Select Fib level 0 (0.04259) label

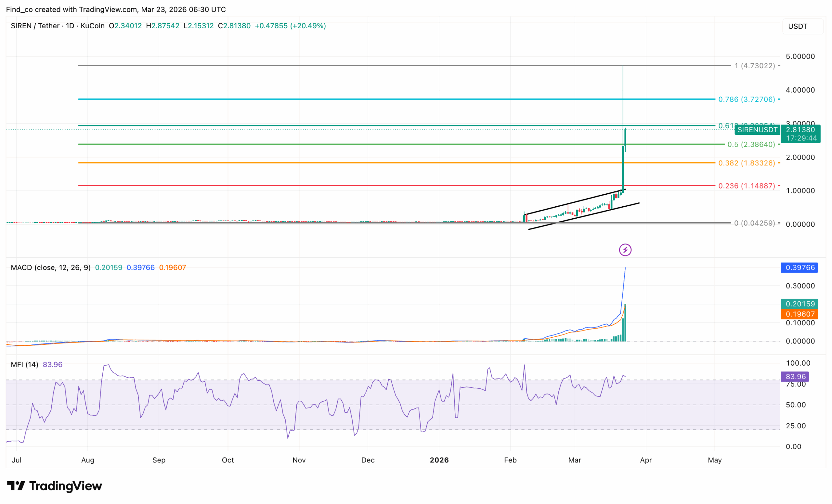pyautogui.click(x=755, y=223)
